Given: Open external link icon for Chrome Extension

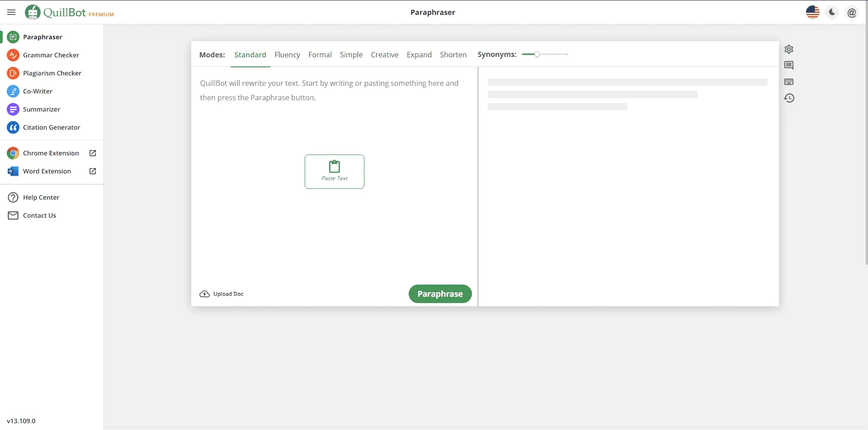Looking at the screenshot, I should (93, 153).
